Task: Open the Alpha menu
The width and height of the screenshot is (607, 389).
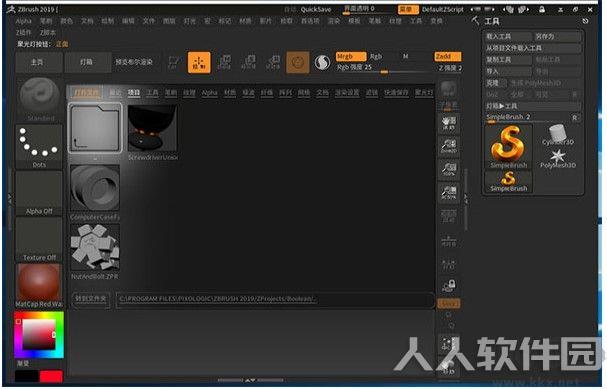Action: click(x=24, y=21)
